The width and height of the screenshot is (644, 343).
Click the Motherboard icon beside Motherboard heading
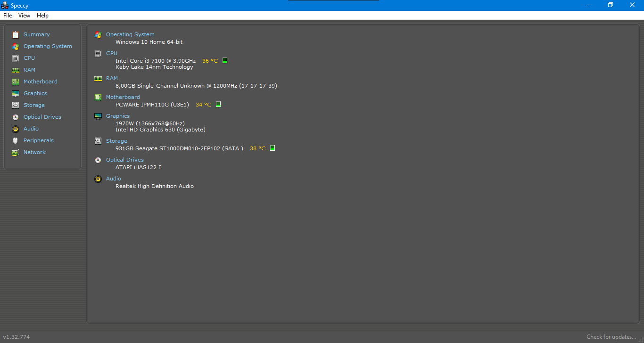[x=98, y=97]
